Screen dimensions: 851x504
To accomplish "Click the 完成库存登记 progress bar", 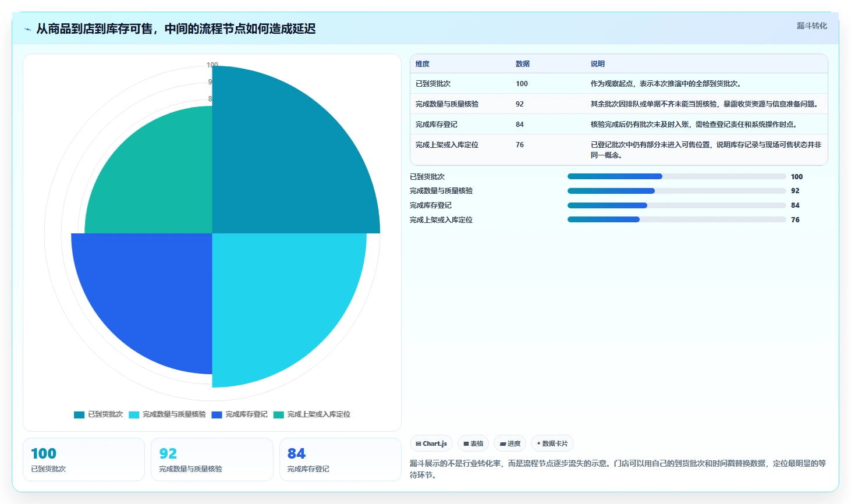I will [677, 205].
